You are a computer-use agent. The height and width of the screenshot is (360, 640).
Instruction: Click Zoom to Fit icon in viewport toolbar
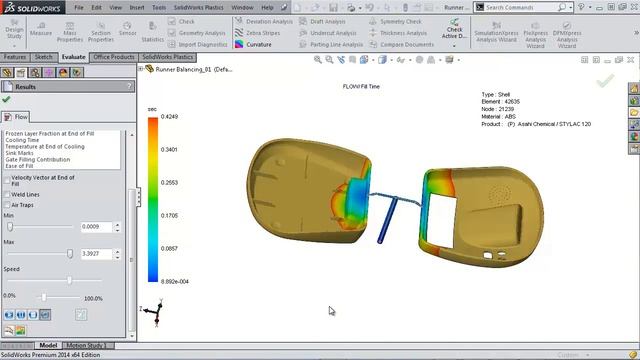point(318,60)
